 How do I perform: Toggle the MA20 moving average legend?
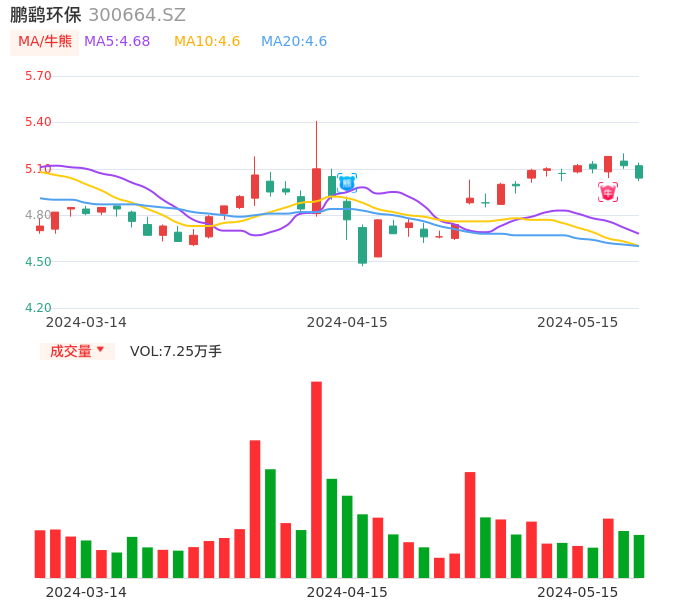(x=294, y=42)
